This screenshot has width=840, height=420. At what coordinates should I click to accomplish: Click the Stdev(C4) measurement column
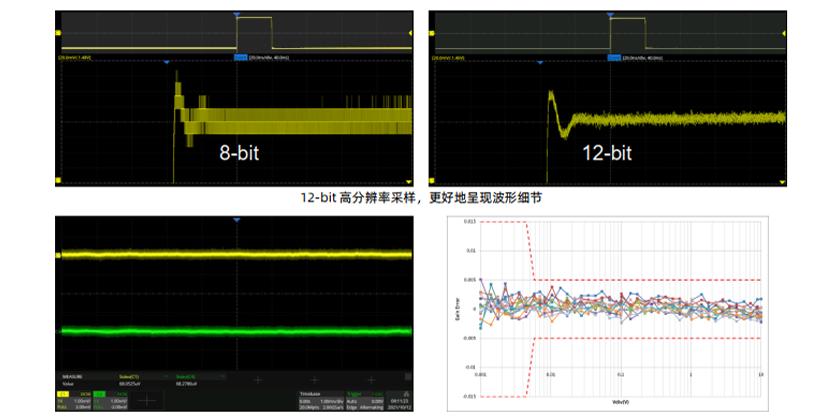pyautogui.click(x=187, y=379)
